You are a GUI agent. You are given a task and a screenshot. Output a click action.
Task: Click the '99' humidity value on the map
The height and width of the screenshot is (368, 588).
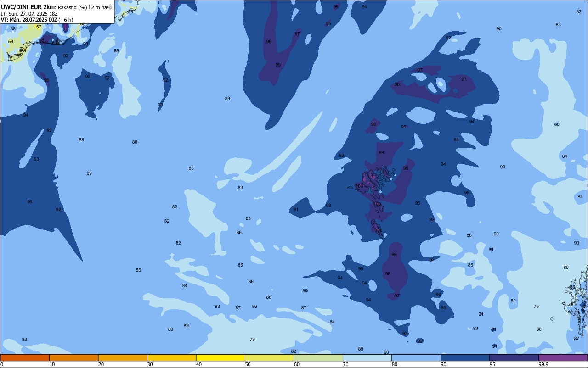tap(278, 65)
